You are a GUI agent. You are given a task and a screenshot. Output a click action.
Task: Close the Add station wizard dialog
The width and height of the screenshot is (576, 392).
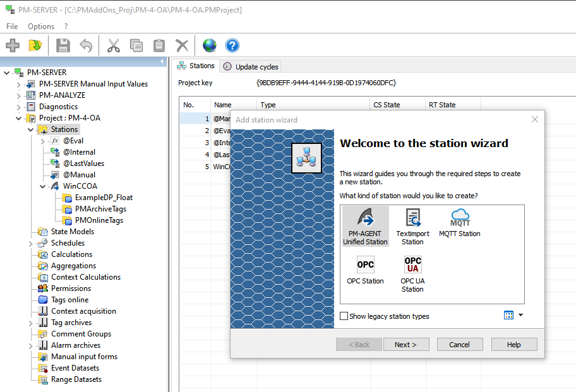(535, 119)
